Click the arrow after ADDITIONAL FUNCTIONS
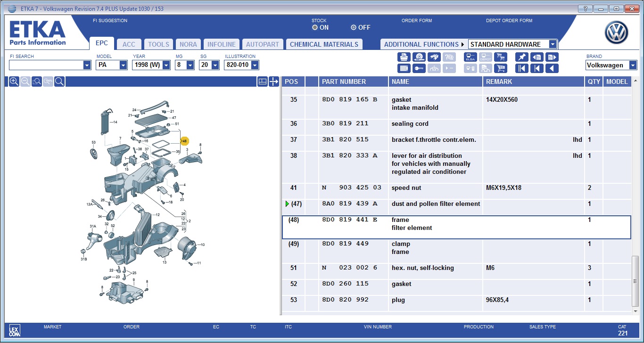Screen dimensions: 644x343 (463, 44)
